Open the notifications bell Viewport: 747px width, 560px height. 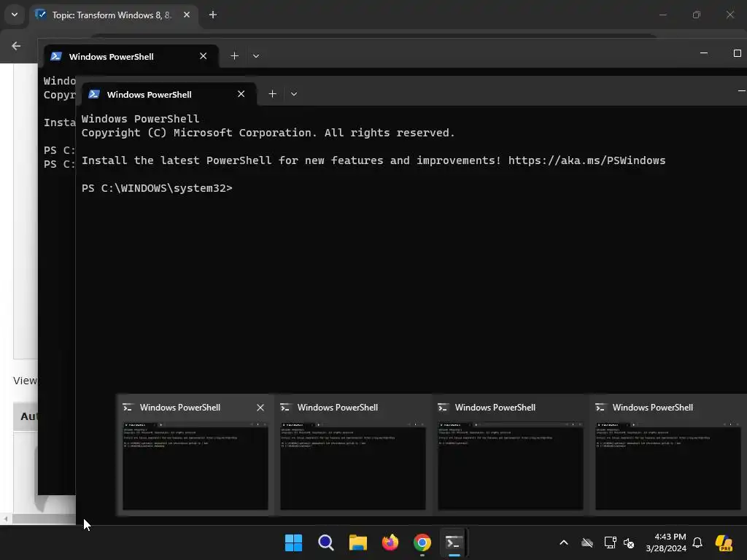tap(697, 542)
